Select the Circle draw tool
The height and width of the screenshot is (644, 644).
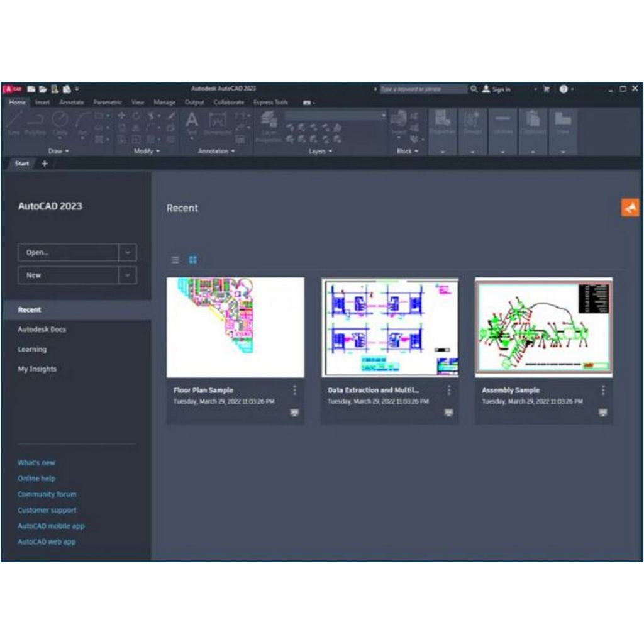(60, 124)
